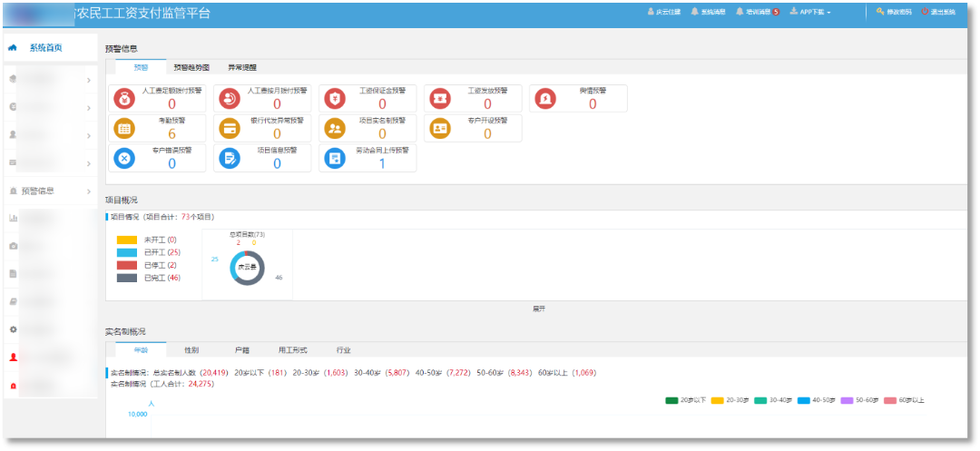
Task: Click the 专户错误预警 blue X icon
Action: pos(124,158)
